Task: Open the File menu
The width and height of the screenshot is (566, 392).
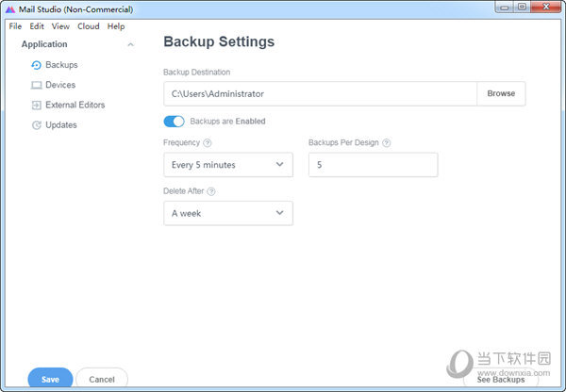Action: [x=15, y=26]
